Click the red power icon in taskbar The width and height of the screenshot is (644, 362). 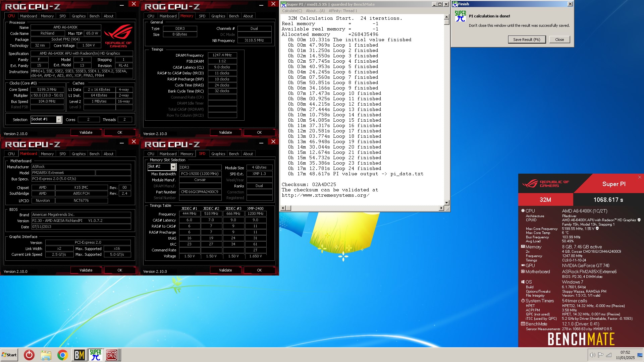tap(29, 355)
